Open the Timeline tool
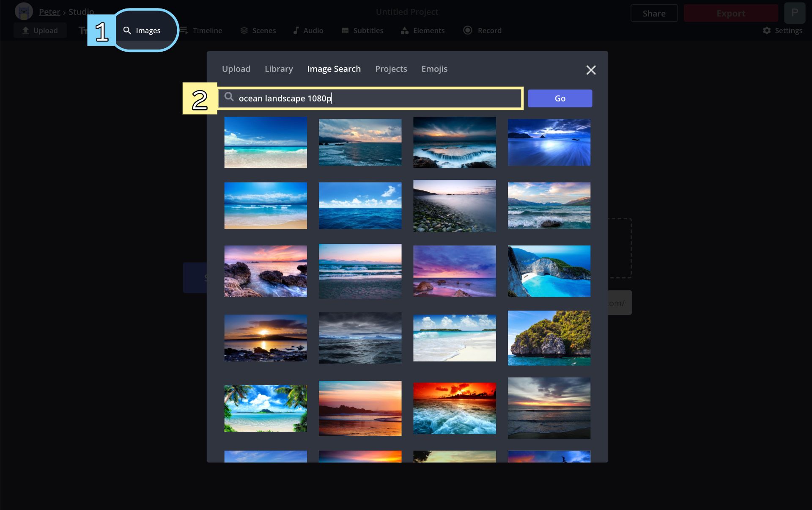Screen dimensions: 812x510 pos(201,30)
